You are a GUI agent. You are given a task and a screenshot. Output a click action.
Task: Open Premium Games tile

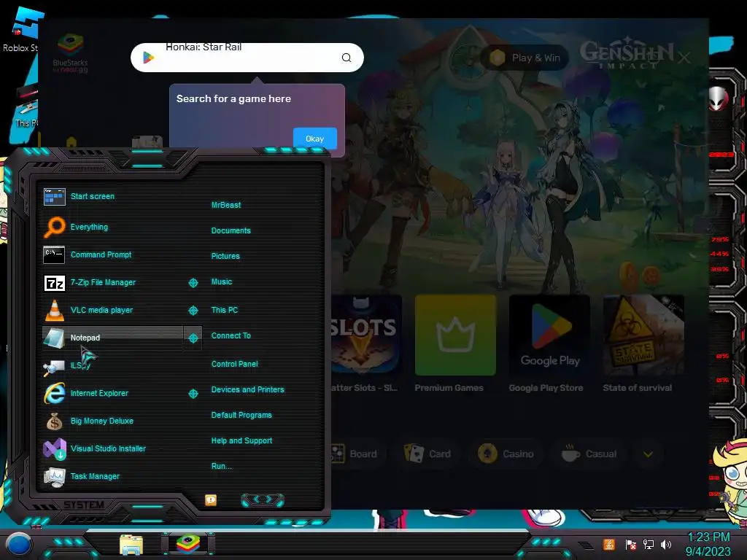click(x=455, y=334)
